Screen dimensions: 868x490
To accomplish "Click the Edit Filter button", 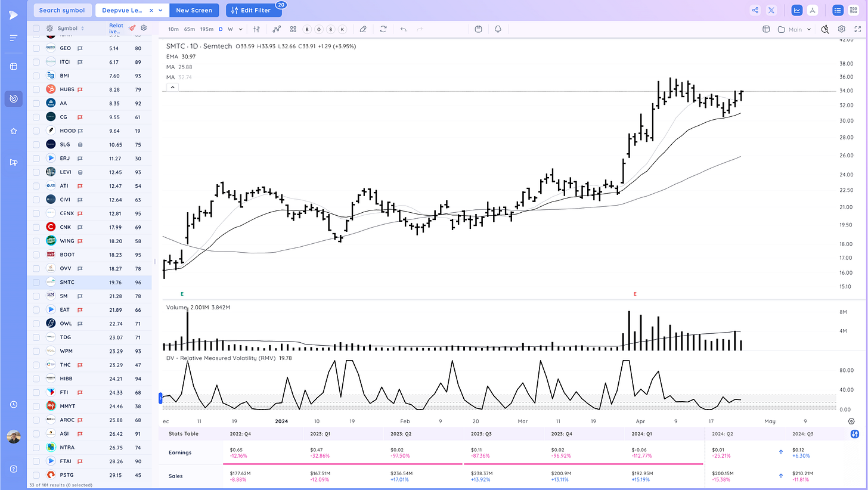I will click(255, 10).
